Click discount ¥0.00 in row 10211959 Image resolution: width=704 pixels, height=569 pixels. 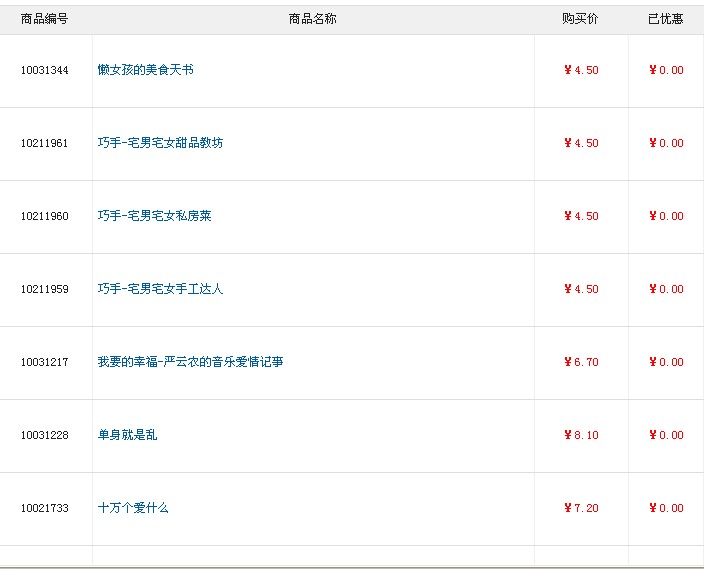pos(666,289)
